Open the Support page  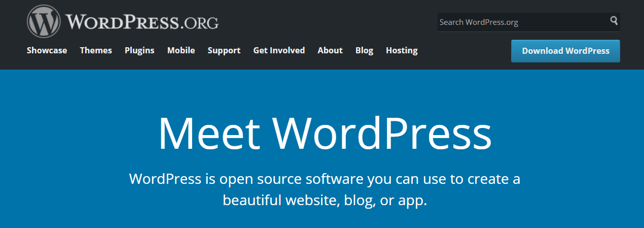coord(224,50)
